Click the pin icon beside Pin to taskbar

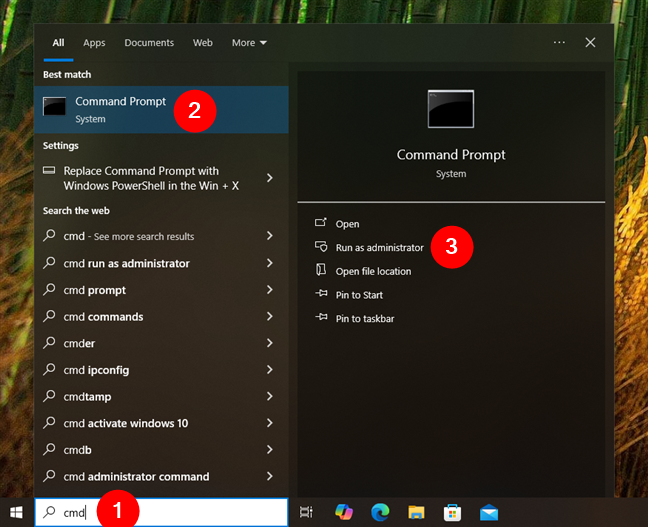tap(321, 317)
